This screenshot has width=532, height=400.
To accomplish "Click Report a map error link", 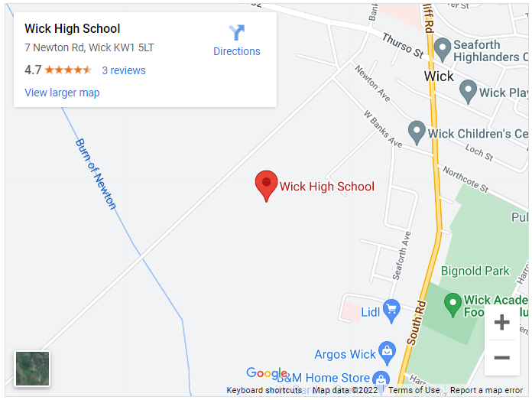I will pyautogui.click(x=487, y=391).
